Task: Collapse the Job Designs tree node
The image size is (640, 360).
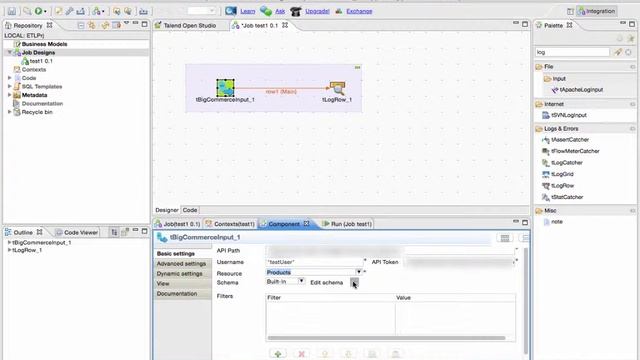Action: 9,53
